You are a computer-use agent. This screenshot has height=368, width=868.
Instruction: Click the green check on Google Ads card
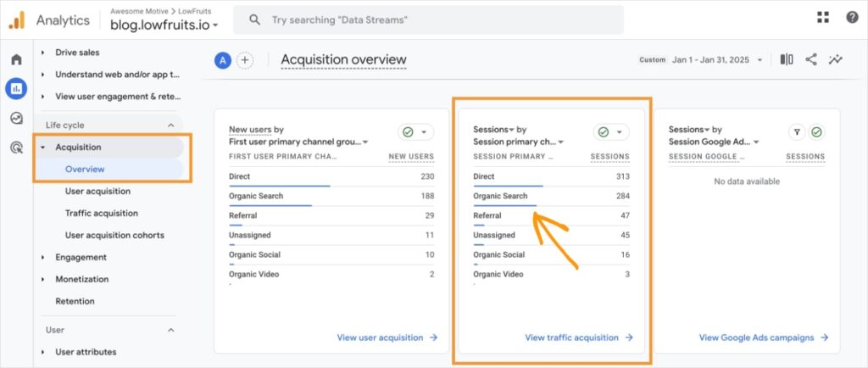pos(816,132)
